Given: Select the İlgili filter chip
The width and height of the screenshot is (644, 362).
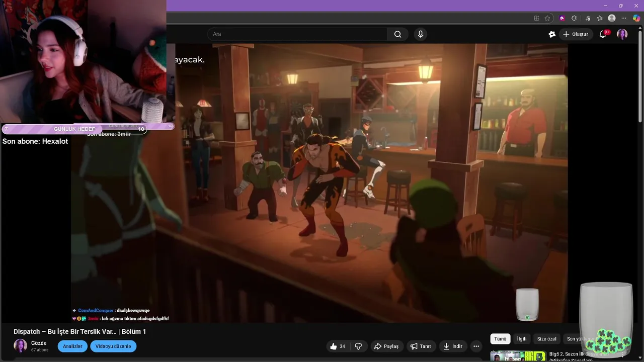Looking at the screenshot, I should tap(522, 339).
